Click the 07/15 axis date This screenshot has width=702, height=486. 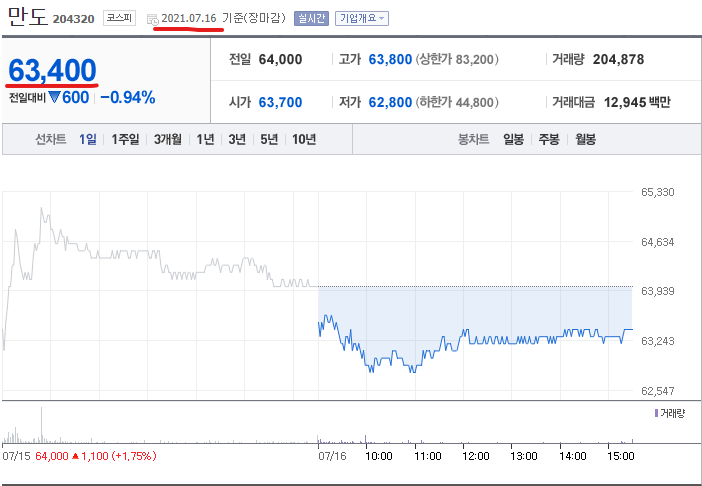tap(17, 456)
